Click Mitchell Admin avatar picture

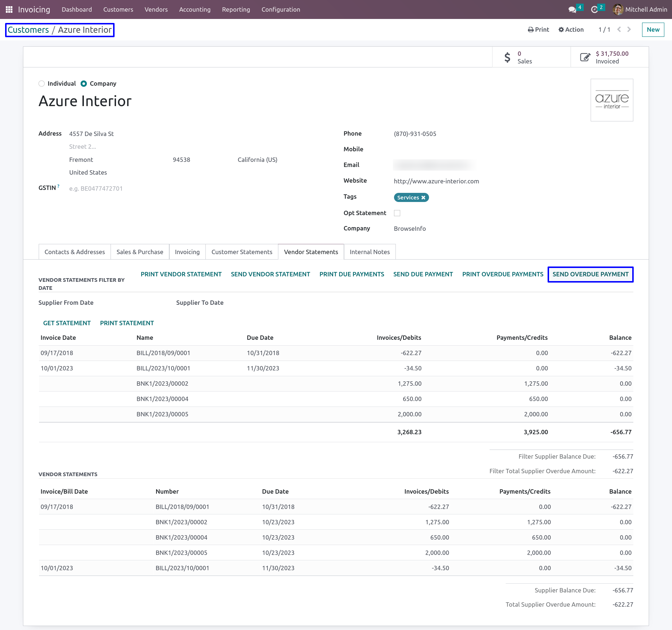click(618, 9)
